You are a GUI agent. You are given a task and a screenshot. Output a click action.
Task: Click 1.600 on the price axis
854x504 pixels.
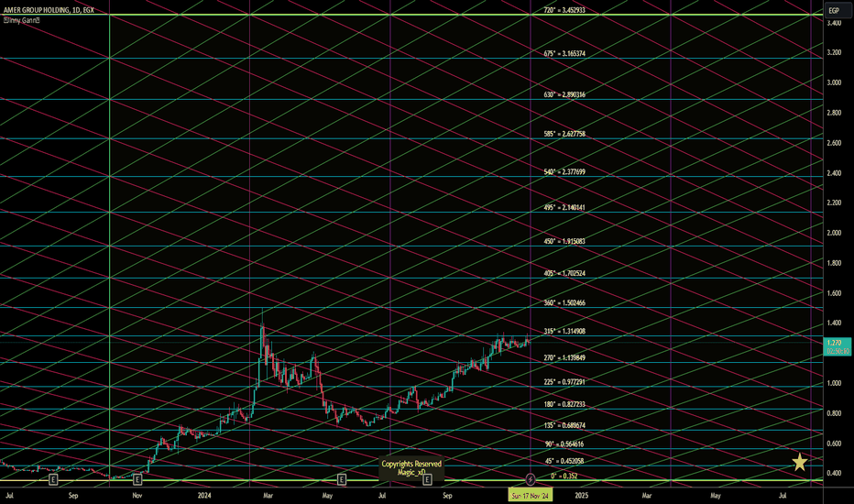[x=834, y=293]
